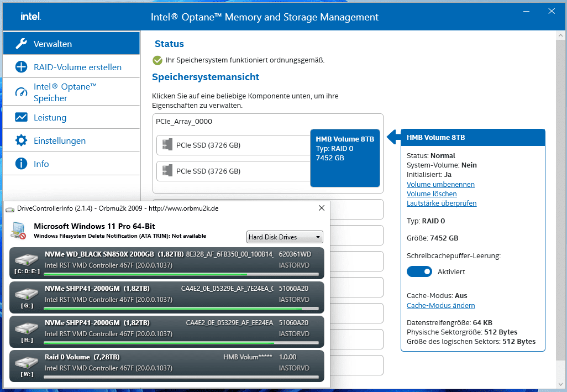
Task: Click the drive icon for Raid 0 Volume [W:]
Action: coord(27,362)
